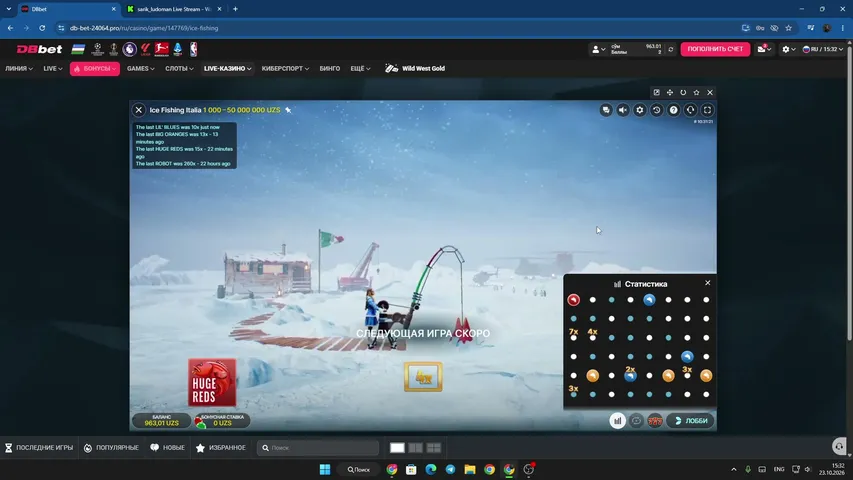
Task: Expand the LIVE menu
Action: [53, 69]
